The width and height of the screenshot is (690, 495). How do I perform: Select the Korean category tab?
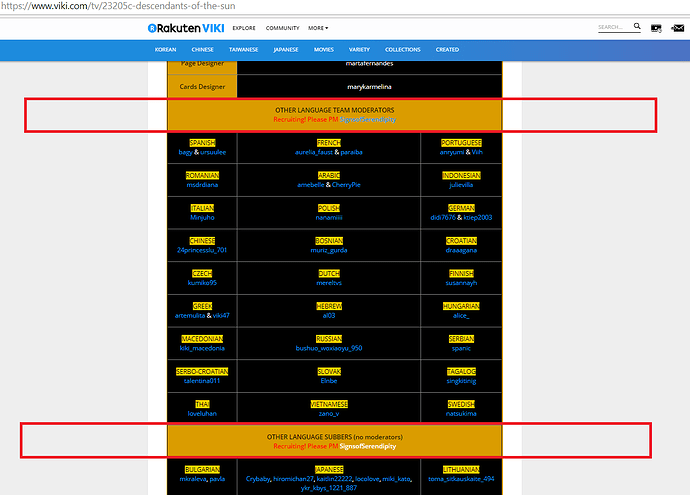[x=166, y=49]
